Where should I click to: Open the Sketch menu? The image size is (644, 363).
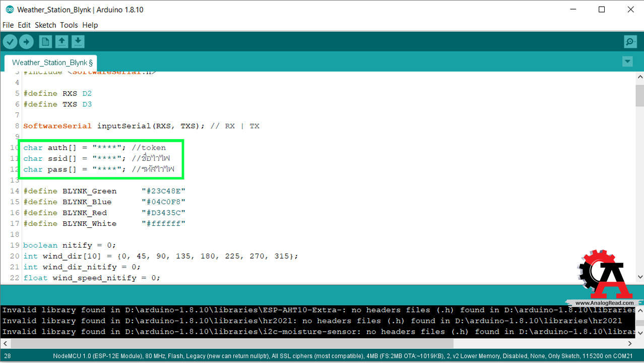pyautogui.click(x=45, y=25)
